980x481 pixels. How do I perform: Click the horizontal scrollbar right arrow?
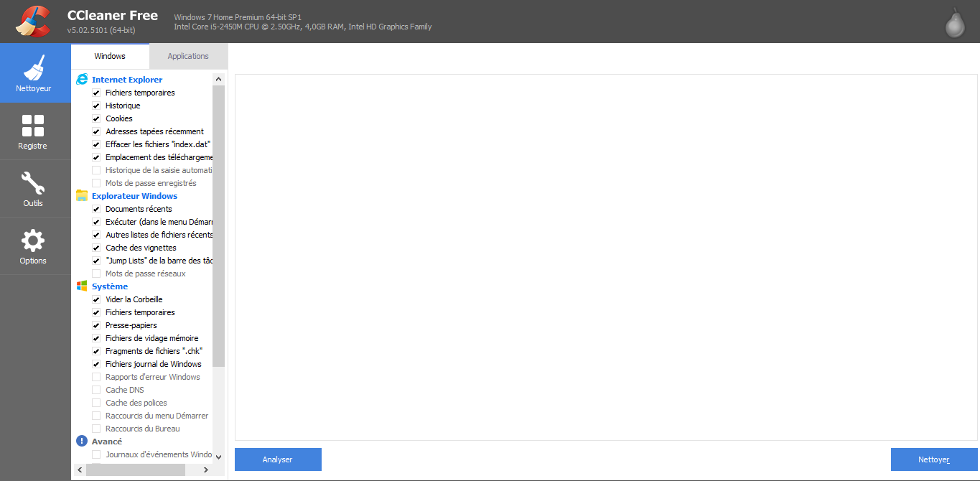tap(206, 470)
